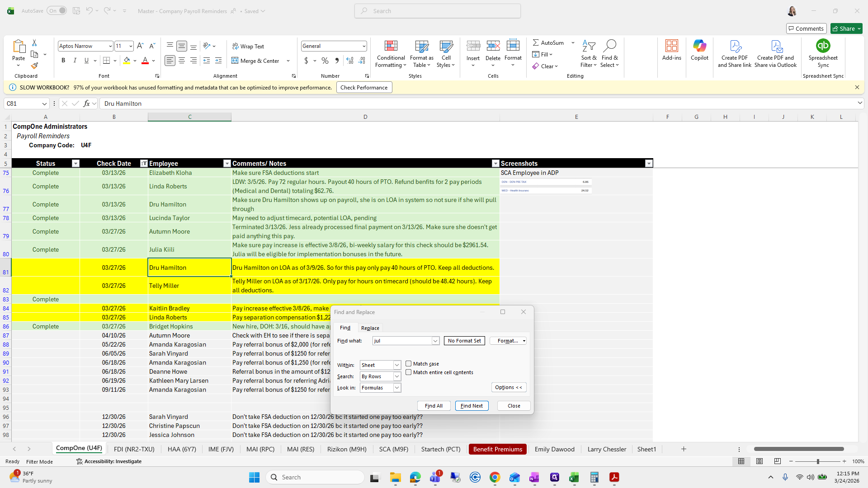
Task: Open Conditional Formatting menu
Action: point(391,54)
